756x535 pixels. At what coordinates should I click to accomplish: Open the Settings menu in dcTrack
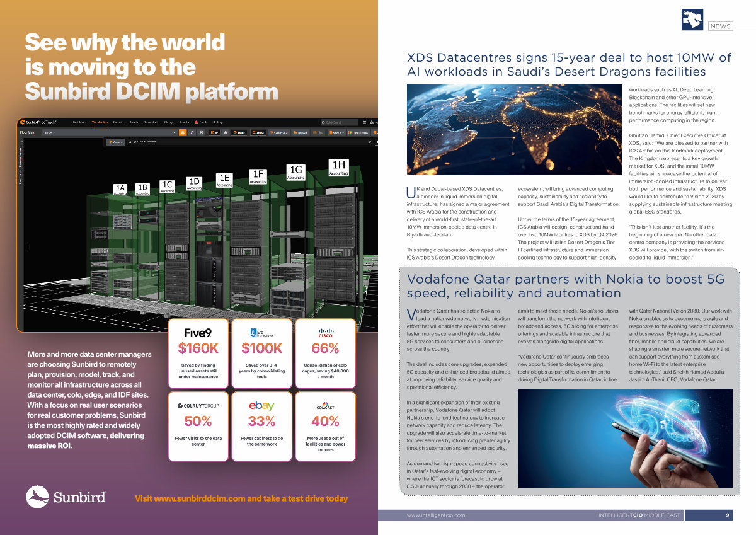pos(218,122)
